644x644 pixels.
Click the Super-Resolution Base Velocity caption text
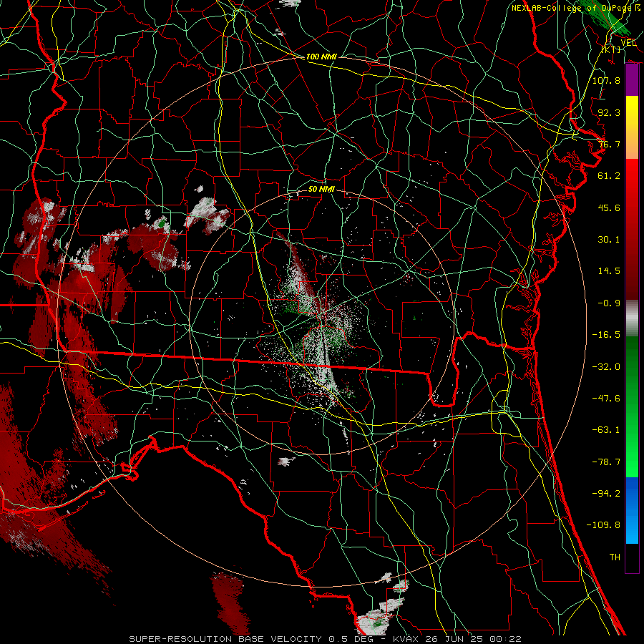coord(325,639)
